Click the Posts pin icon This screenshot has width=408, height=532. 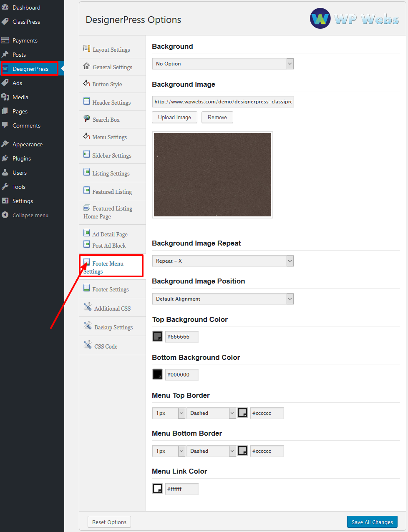(5, 55)
